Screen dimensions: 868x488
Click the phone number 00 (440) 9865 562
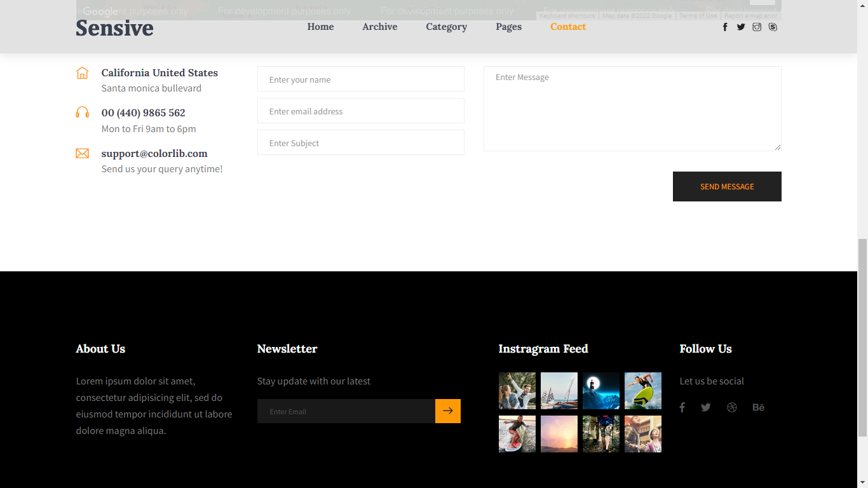(x=144, y=112)
